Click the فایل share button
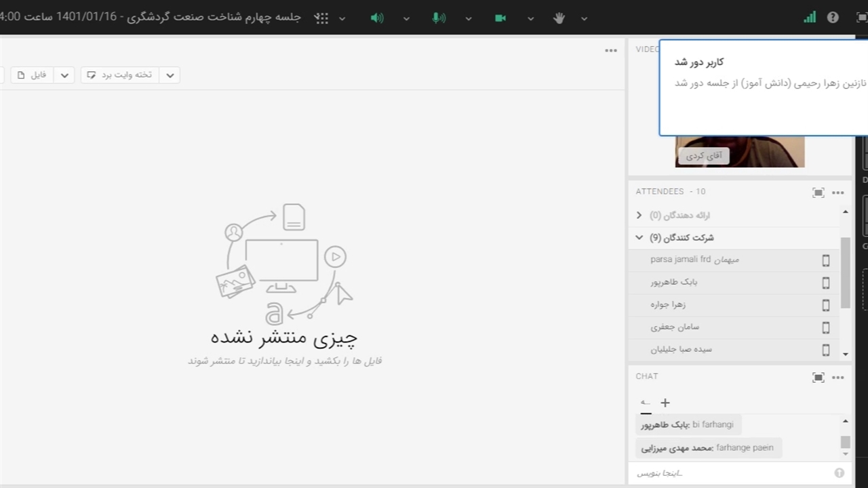868x488 pixels. [32, 75]
